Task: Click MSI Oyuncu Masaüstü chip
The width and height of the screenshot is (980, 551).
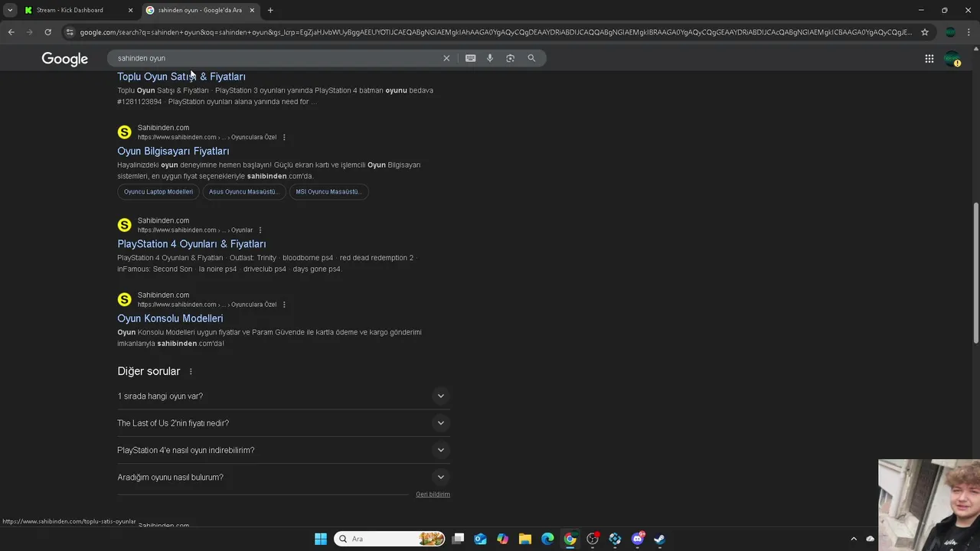Action: pyautogui.click(x=329, y=192)
